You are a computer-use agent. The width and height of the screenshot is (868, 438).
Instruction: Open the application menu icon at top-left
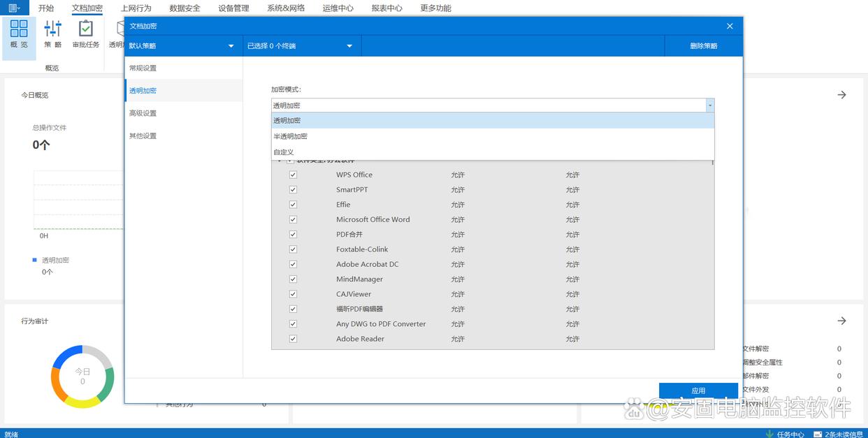click(x=14, y=8)
